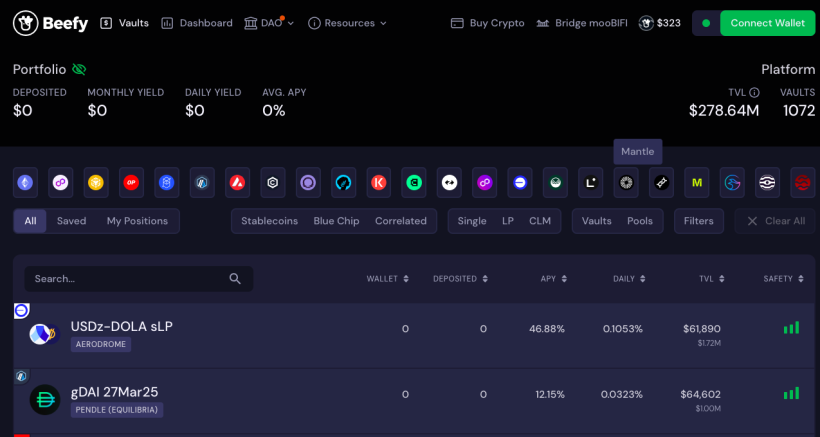The width and height of the screenshot is (820, 437).
Task: Select the Mantle chain icon
Action: click(x=626, y=182)
